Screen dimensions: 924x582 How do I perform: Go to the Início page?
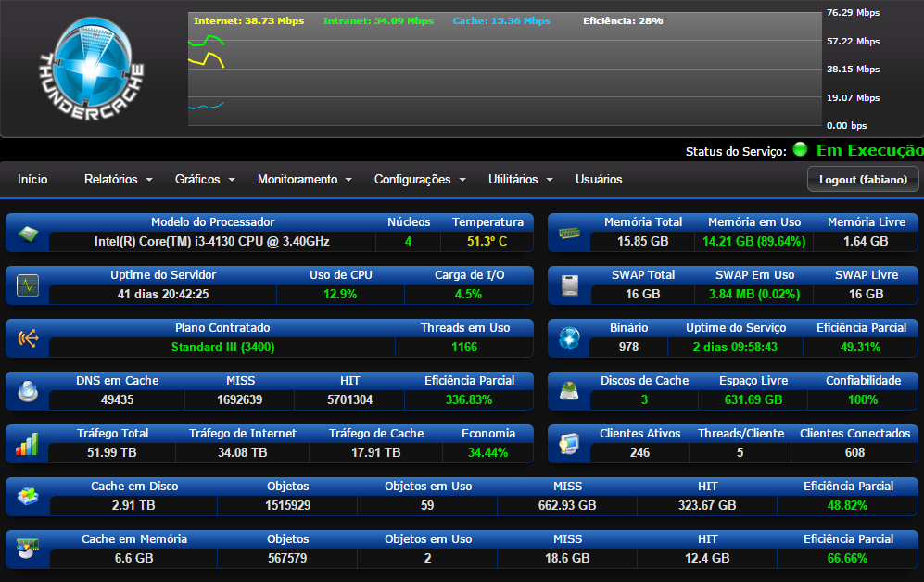[x=32, y=179]
